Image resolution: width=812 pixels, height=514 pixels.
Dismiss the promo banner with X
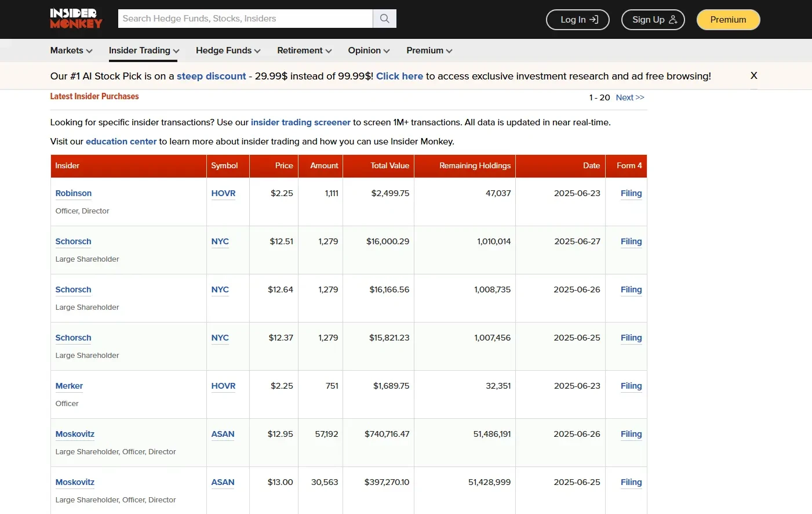pyautogui.click(x=753, y=75)
